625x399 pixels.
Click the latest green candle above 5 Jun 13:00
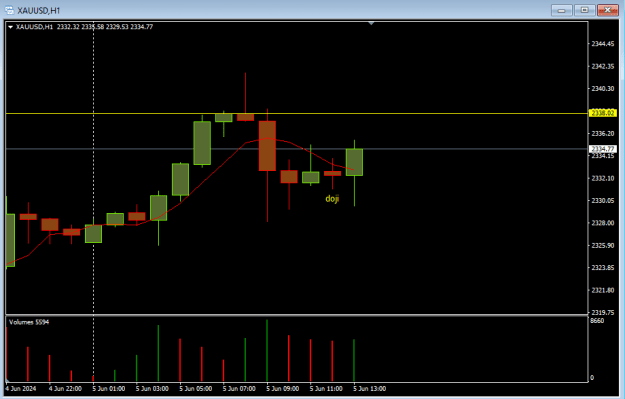354,162
